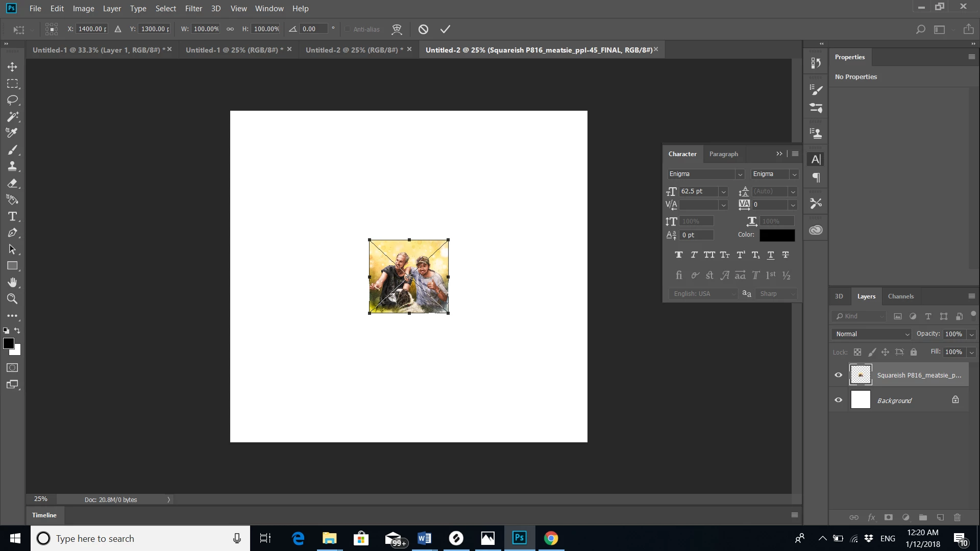Commit the transform with the checkmark
This screenshot has height=551, width=980.
[445, 29]
